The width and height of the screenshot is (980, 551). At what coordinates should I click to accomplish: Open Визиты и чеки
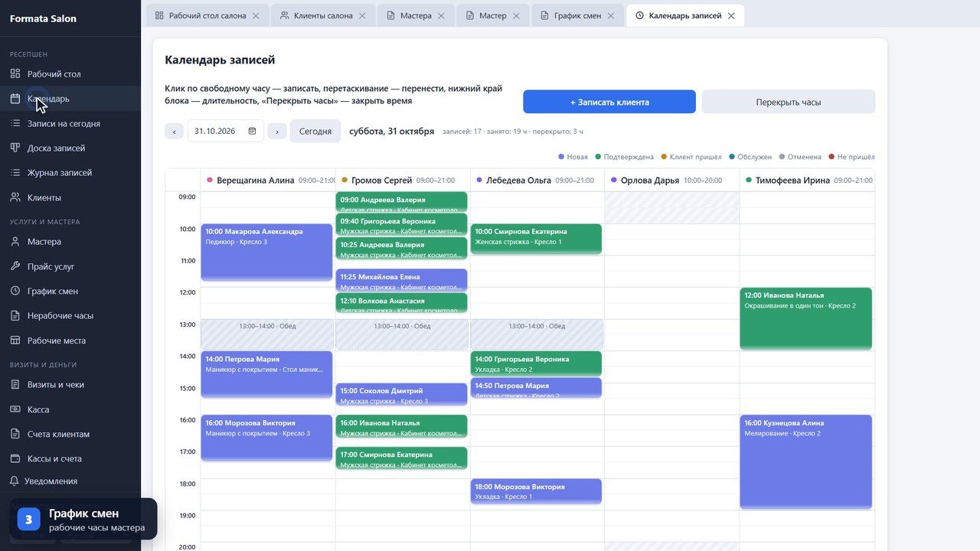point(70,385)
